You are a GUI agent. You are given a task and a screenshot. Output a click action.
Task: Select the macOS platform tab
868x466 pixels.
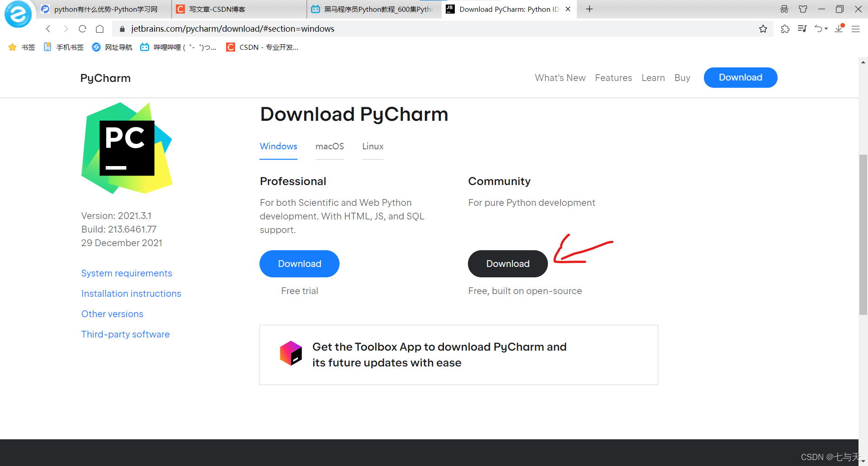click(330, 147)
